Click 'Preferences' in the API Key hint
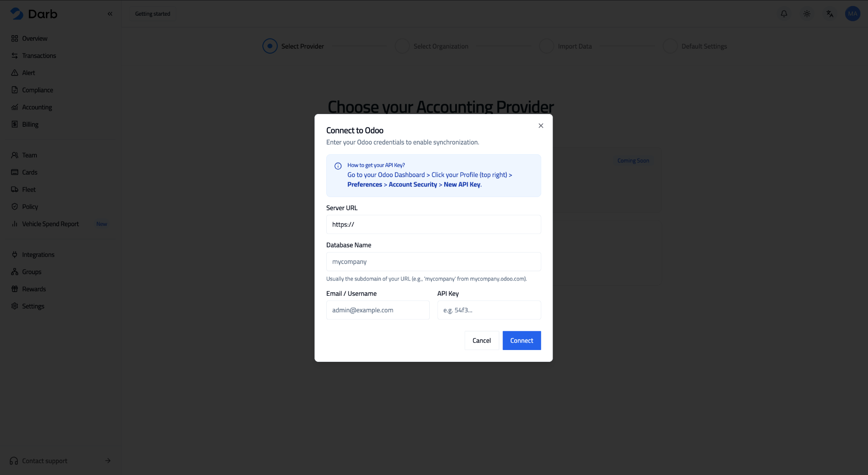This screenshot has height=475, width=868. point(365,184)
